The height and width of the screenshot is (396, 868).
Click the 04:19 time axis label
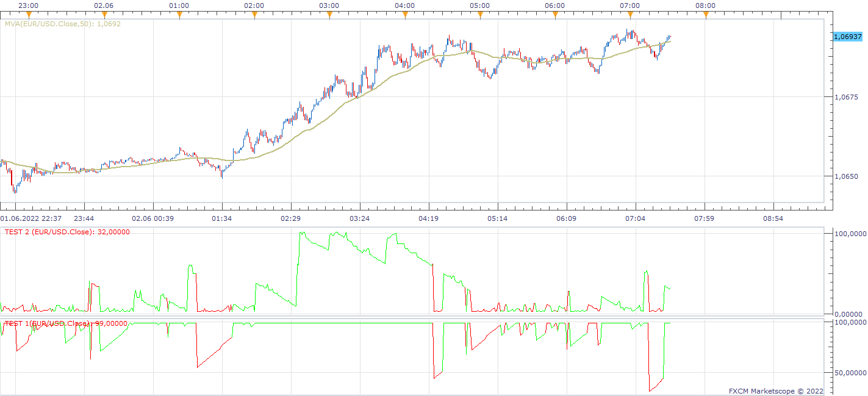pos(429,218)
